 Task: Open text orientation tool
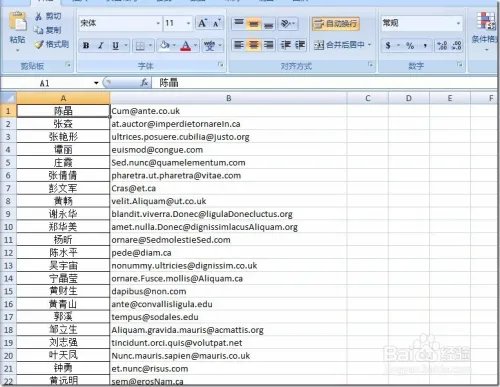point(286,23)
